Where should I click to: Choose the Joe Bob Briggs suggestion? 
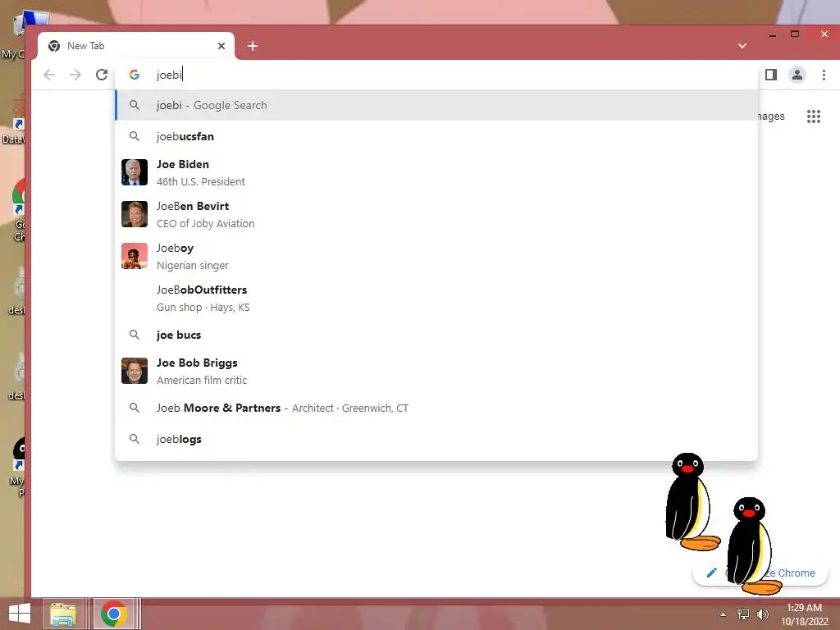coord(436,371)
